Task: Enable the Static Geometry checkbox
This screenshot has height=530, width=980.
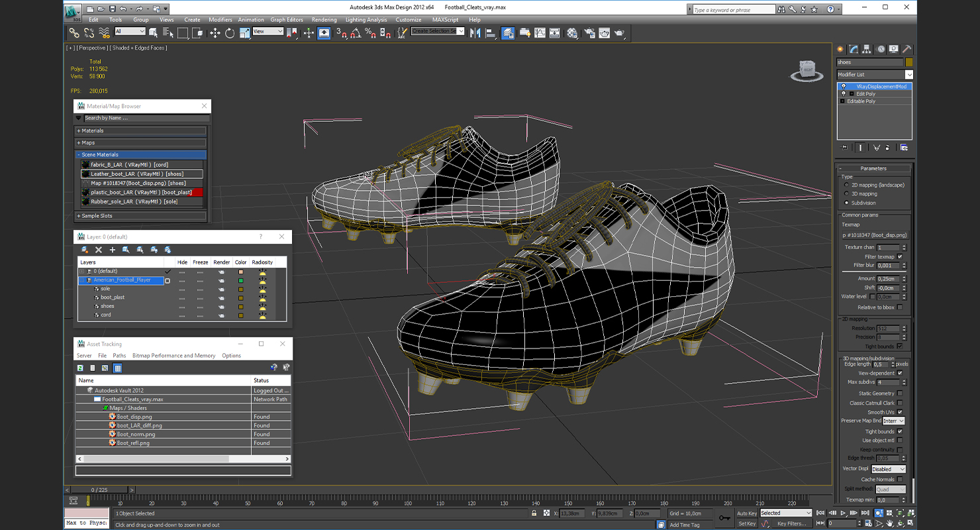Action: 900,393
